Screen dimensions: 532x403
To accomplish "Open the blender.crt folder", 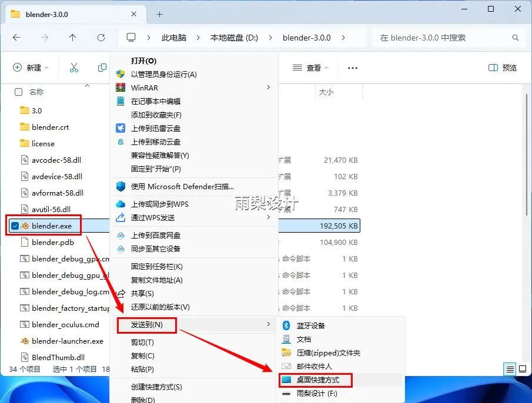I will pyautogui.click(x=50, y=127).
